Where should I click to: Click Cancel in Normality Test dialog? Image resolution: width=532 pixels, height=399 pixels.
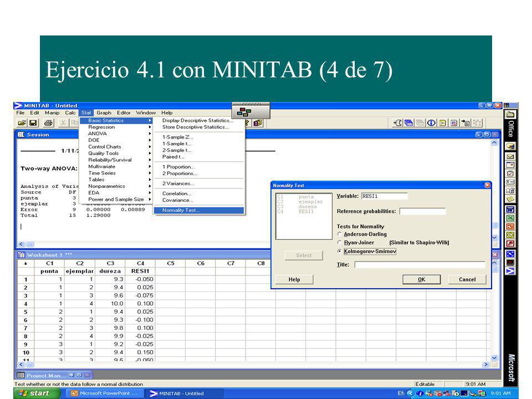[x=467, y=279]
